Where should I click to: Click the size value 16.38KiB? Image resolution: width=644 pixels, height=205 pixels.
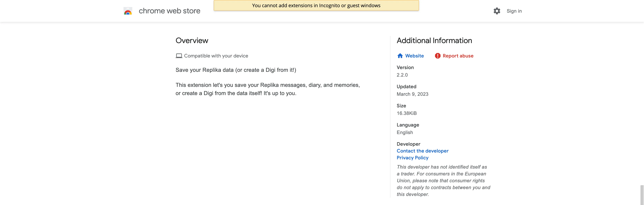406,113
